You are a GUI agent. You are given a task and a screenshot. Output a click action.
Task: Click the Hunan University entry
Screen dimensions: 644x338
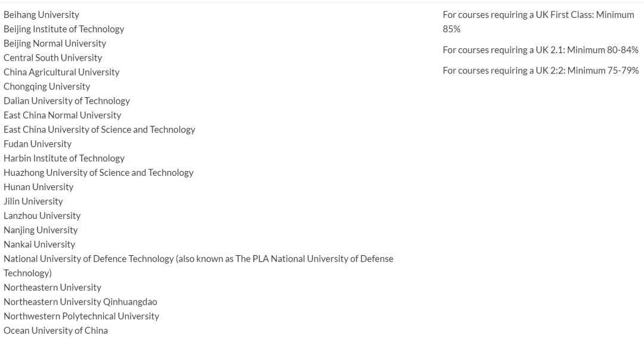click(38, 187)
